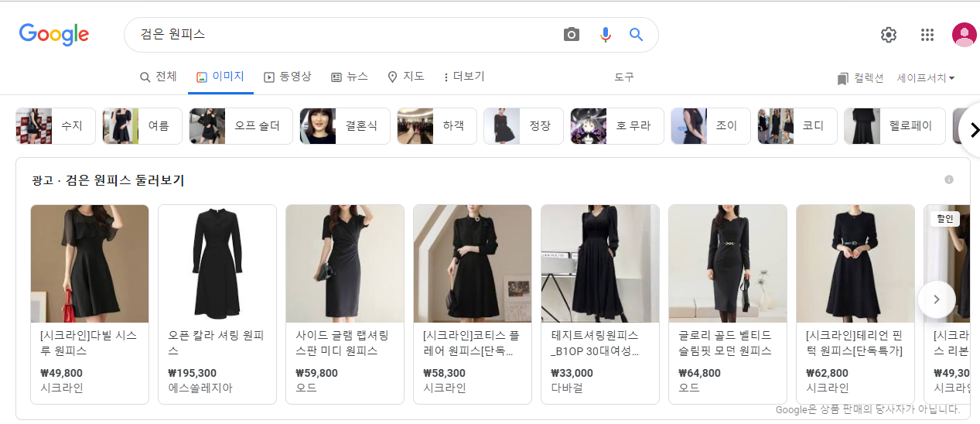
Task: Expand the 세이프서치 dropdown
Action: (926, 78)
